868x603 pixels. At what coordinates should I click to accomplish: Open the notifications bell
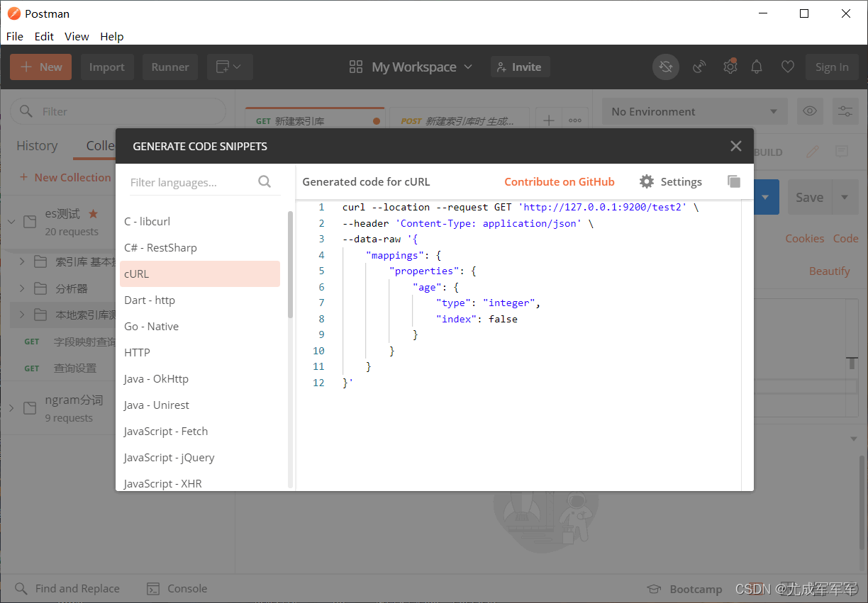tap(757, 67)
